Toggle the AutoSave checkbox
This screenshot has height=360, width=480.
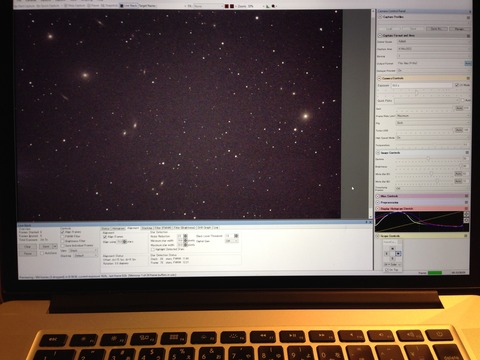click(42, 253)
